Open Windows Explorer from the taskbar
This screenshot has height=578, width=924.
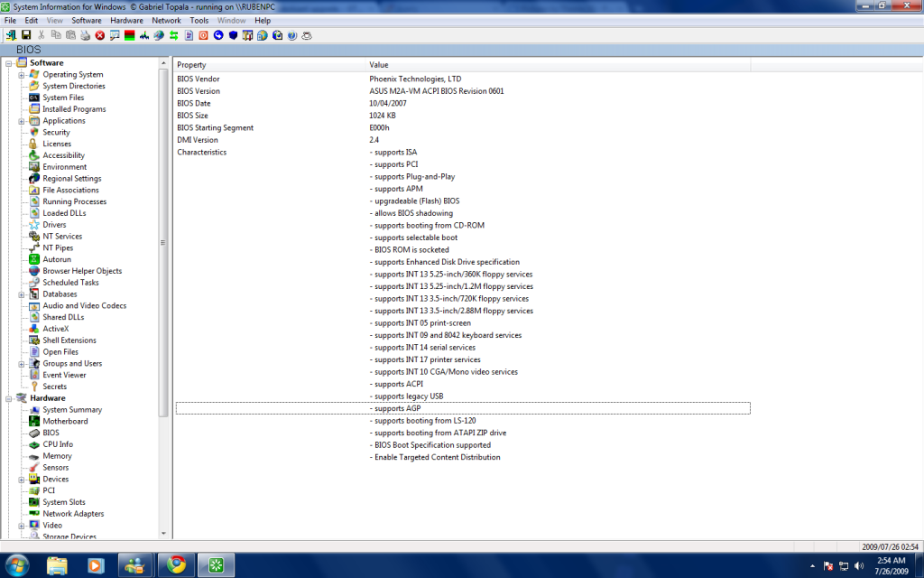tap(57, 565)
